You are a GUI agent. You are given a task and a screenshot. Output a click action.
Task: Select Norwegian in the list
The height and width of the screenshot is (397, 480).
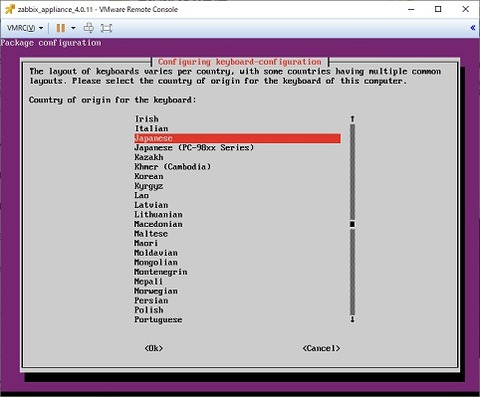(156, 291)
